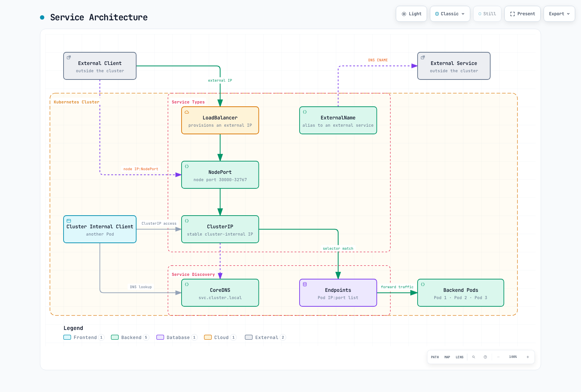Image resolution: width=581 pixels, height=392 pixels.
Task: Click the 100% zoom level value
Action: pos(513,357)
